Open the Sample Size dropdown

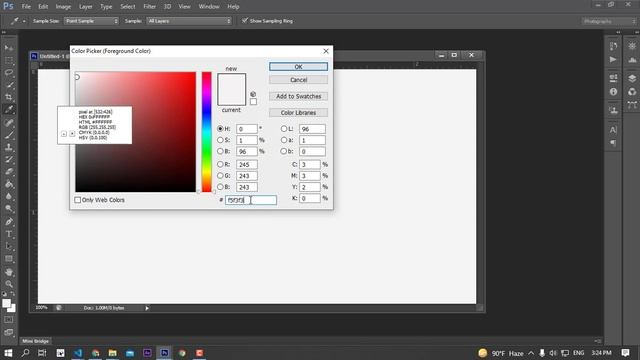[91, 21]
